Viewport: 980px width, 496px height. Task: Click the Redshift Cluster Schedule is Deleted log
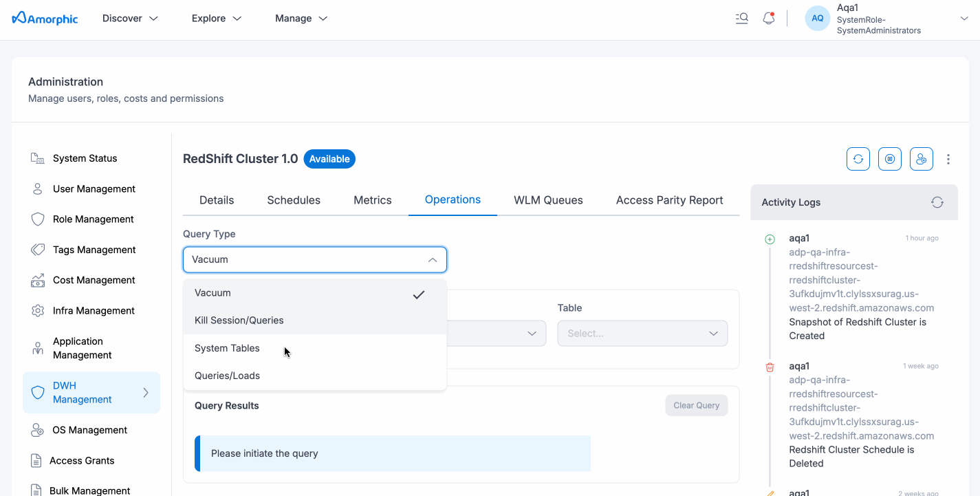851,457
